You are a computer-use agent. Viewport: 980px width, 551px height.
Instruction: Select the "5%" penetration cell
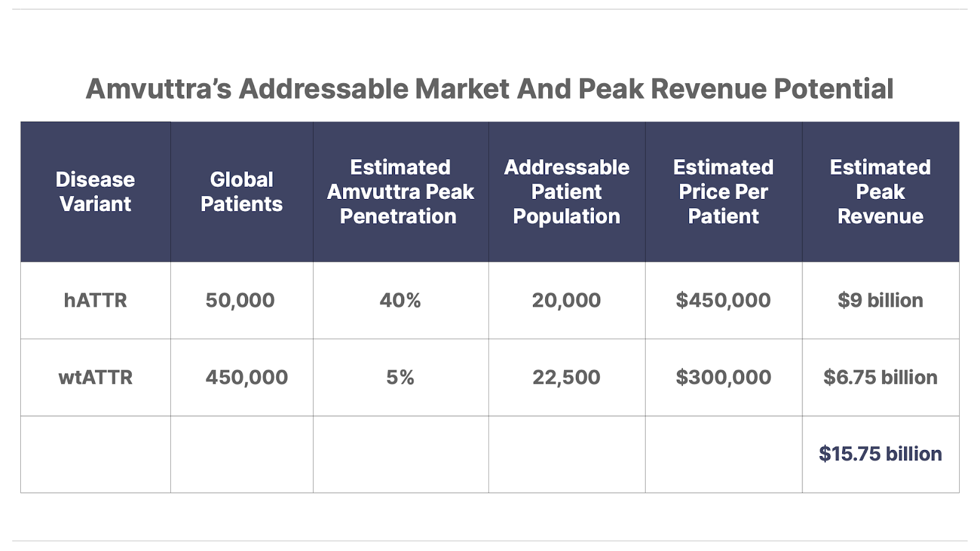(401, 377)
